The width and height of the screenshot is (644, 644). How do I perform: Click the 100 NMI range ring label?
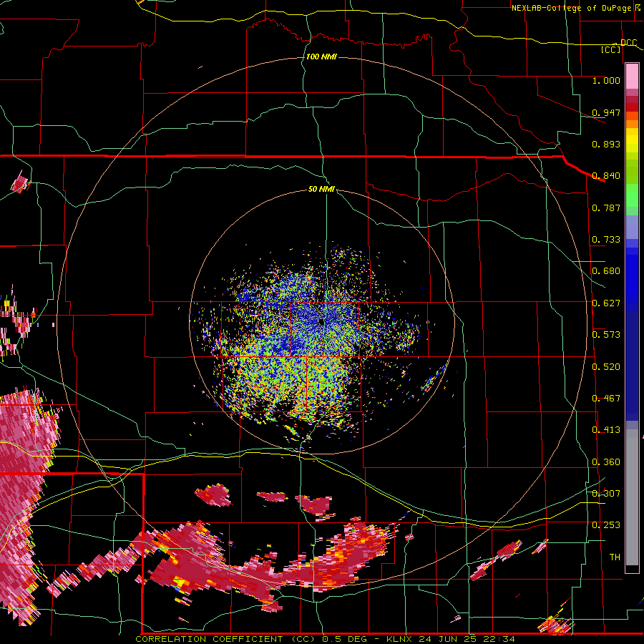tap(321, 57)
